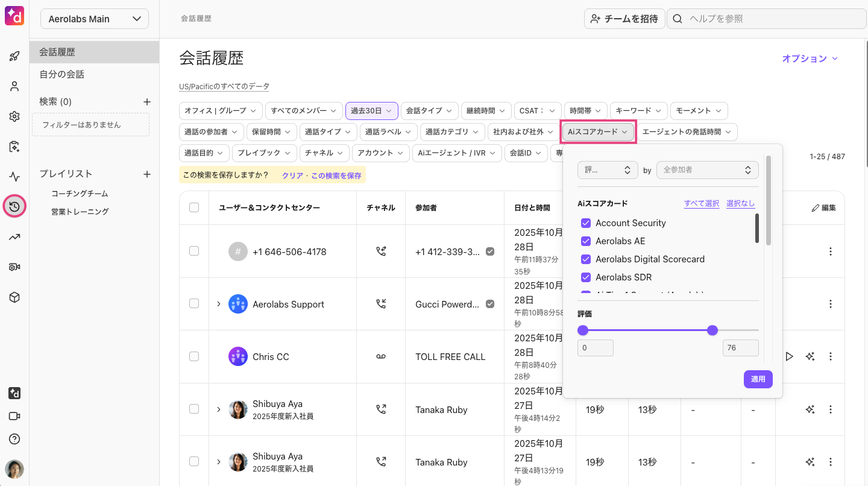Open more options for +1 646-506-4178 row
Image resolution: width=868 pixels, height=486 pixels.
click(831, 251)
